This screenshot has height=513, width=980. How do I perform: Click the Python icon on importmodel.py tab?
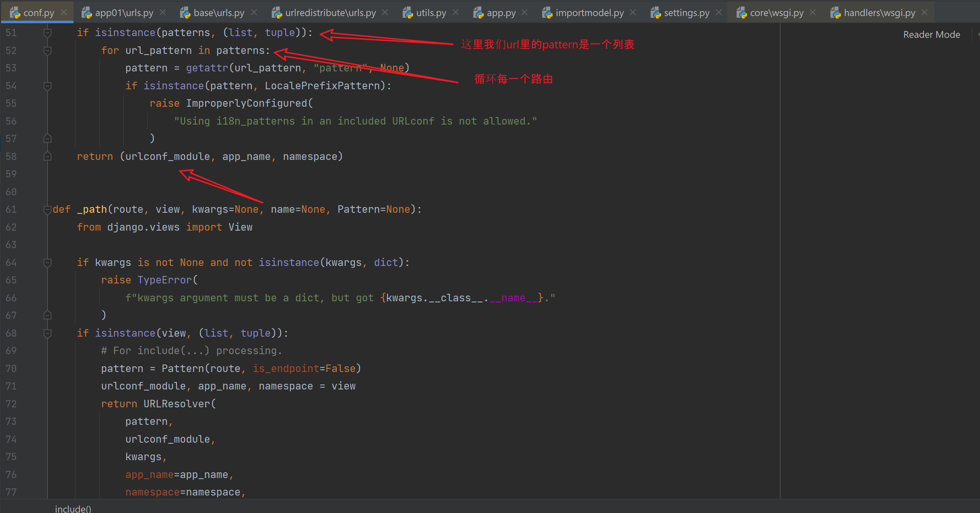[x=547, y=13]
